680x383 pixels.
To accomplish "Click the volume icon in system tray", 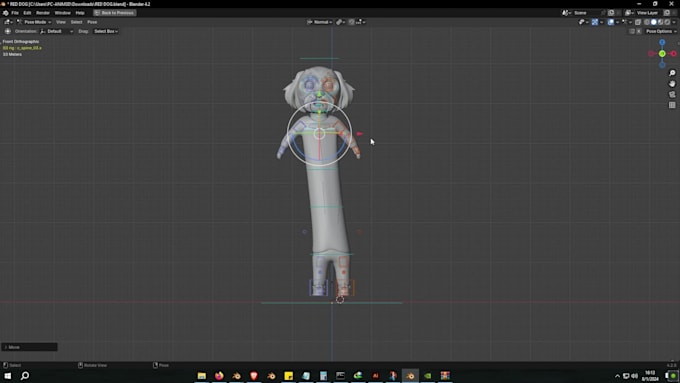I will (634, 376).
